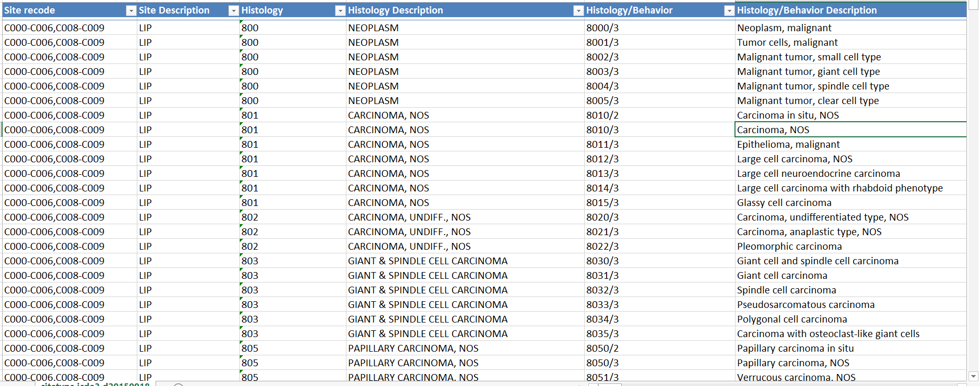980x386 pixels.
Task: Open the Histology column filter dropdown
Action: (340, 10)
